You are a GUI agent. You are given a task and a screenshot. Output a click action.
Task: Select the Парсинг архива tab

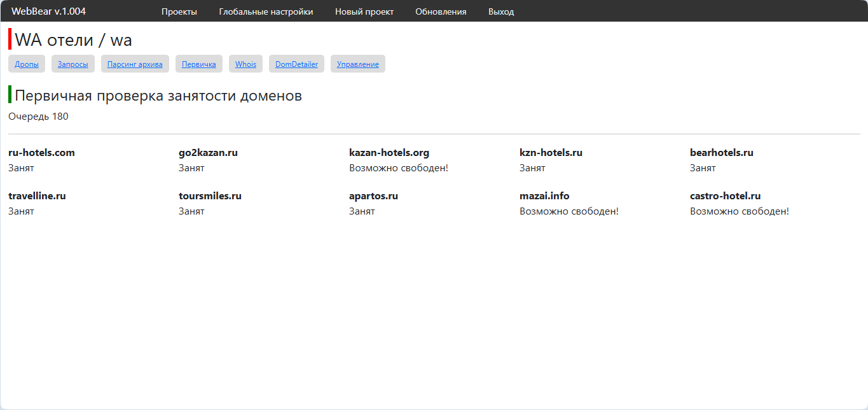click(x=135, y=64)
